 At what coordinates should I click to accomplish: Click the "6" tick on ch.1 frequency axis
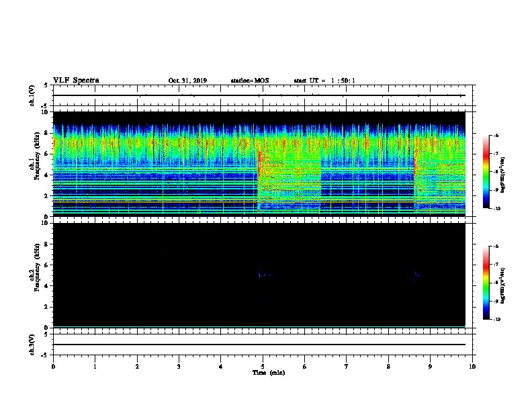click(x=47, y=154)
